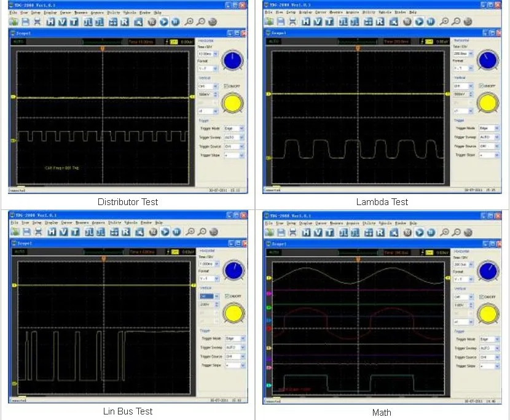
Task: Open Help menu in Lambda Test window
Action: click(x=413, y=12)
